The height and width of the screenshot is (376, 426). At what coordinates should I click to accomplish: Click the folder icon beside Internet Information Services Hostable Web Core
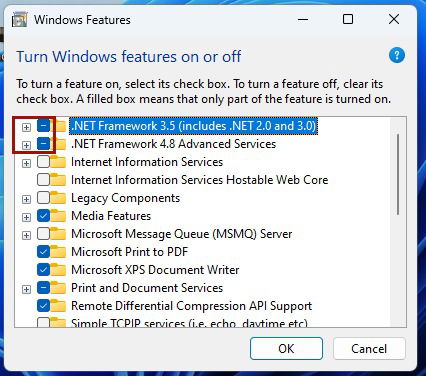point(58,180)
